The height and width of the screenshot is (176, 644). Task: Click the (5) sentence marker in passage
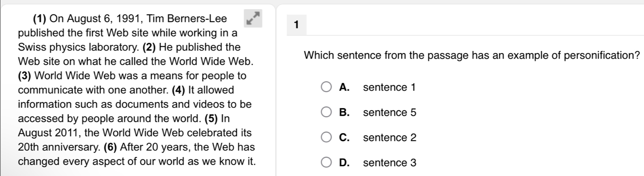tap(211, 119)
